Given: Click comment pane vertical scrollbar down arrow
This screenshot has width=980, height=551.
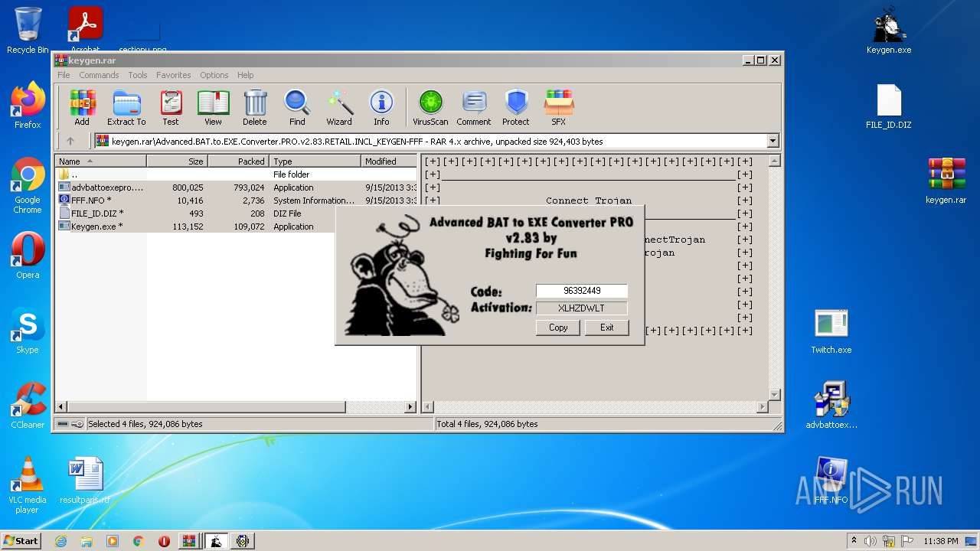Looking at the screenshot, I should [774, 394].
